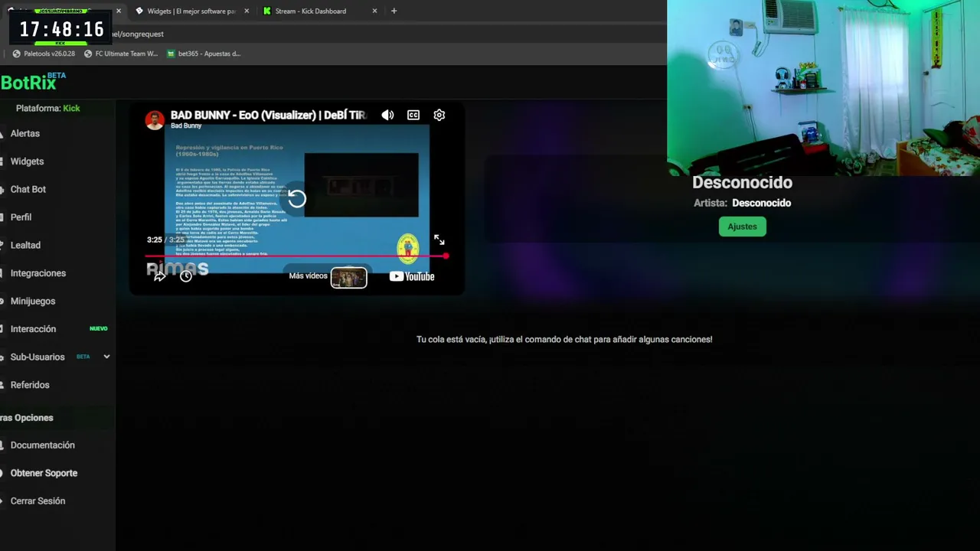The width and height of the screenshot is (980, 551).
Task: Select Perfil in the sidebar
Action: 21,217
